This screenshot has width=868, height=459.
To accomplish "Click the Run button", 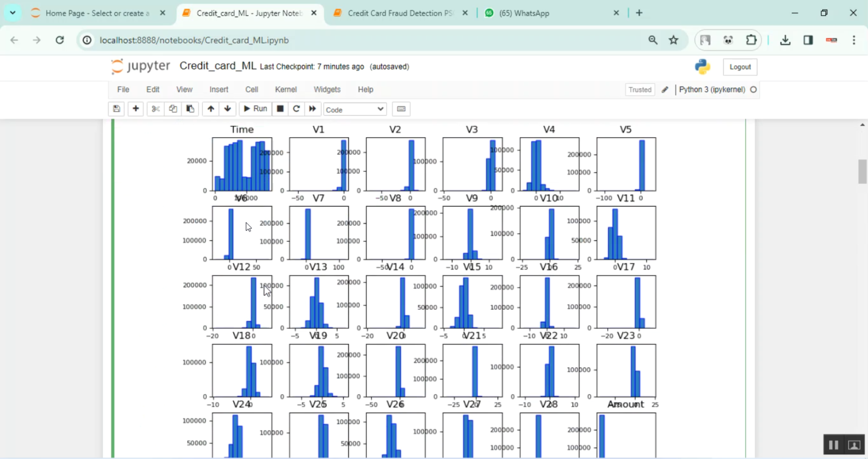I will (x=255, y=109).
